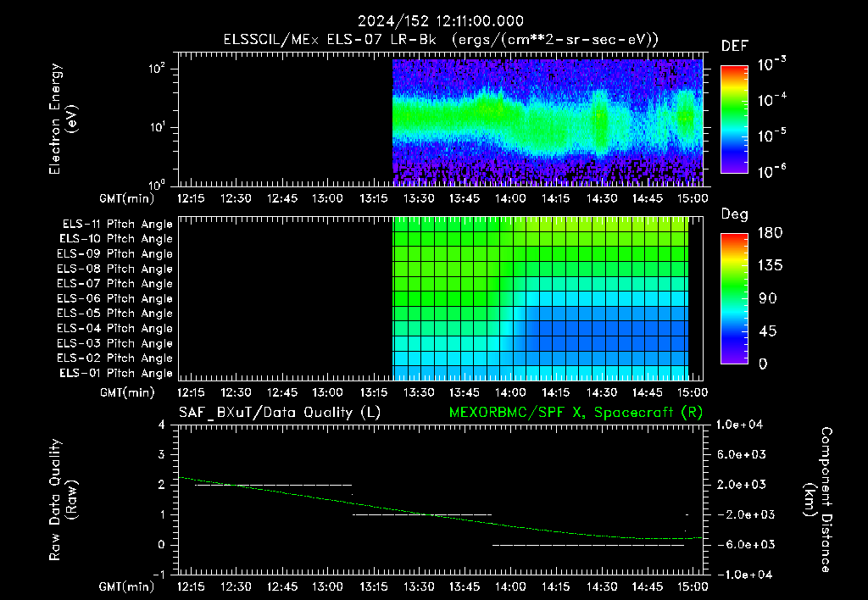868x600 pixels.
Task: Click the GMT(min) label under pitch angle panel
Action: [x=127, y=393]
